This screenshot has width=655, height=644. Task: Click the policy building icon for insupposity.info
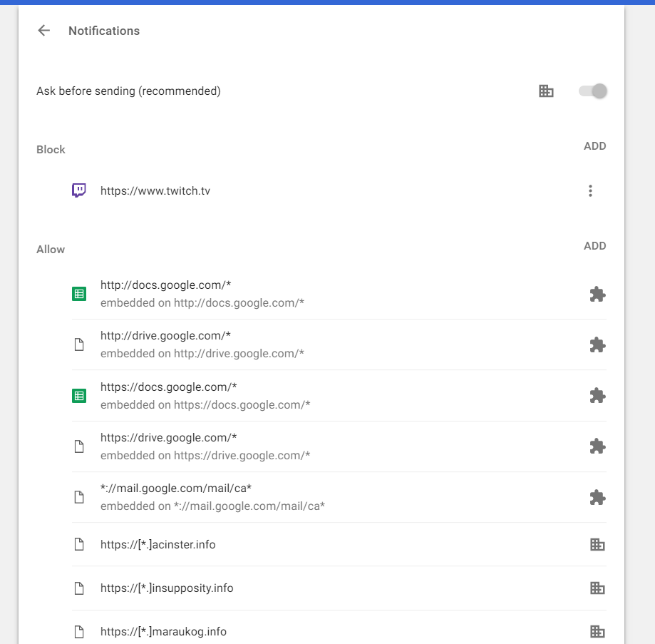pos(597,588)
